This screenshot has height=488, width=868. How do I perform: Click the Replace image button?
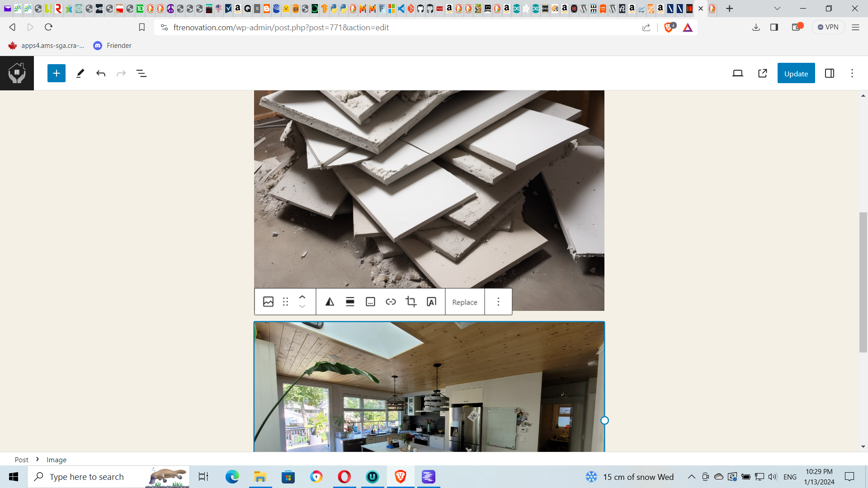coord(464,302)
